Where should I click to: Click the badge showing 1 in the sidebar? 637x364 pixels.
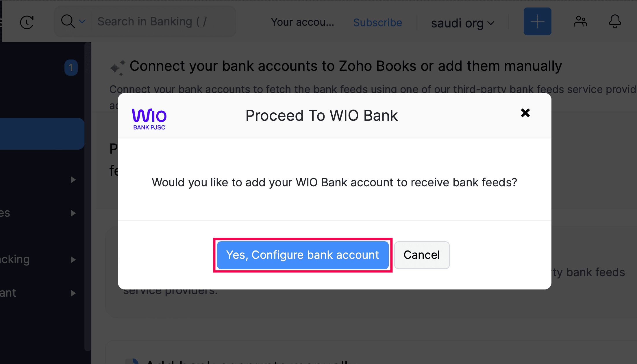tap(71, 67)
